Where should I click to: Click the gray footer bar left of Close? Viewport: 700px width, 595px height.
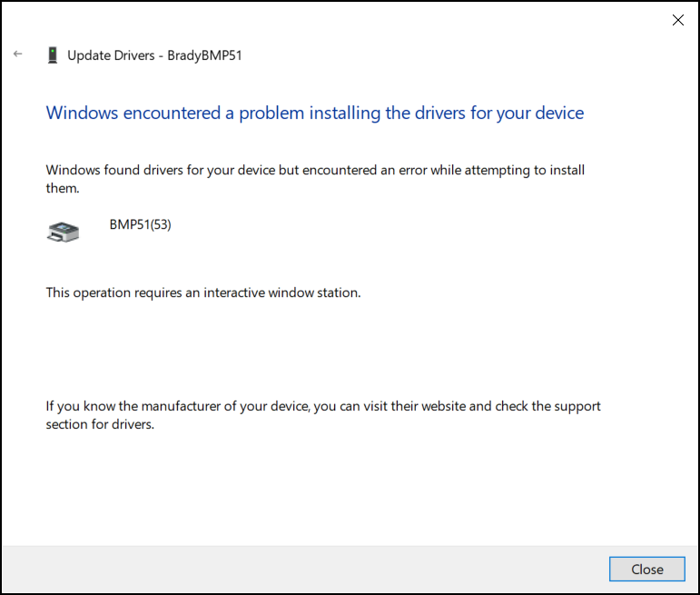pyautogui.click(x=300, y=570)
